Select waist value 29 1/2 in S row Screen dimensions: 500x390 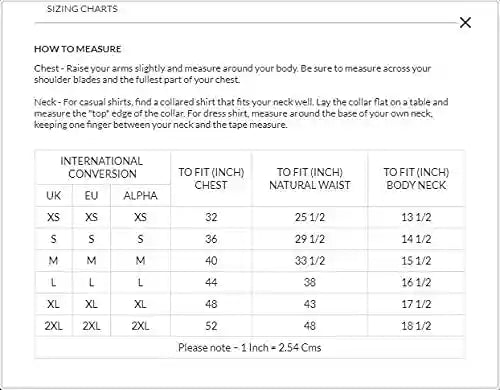310,239
